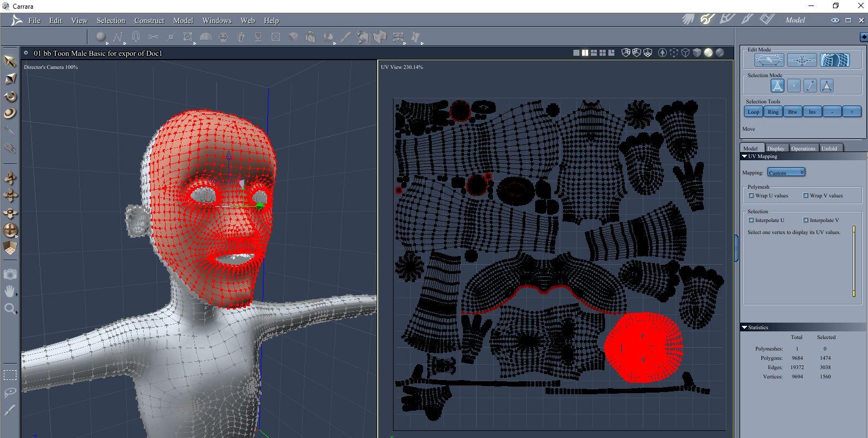Screen dimensions: 868x438
Task: Click the sphere primitive tool
Action: 101,37
